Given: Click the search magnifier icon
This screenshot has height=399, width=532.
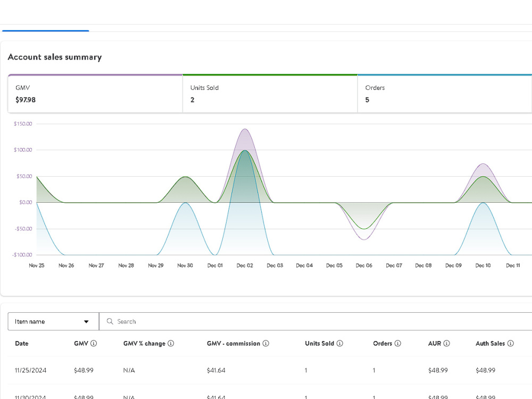Looking at the screenshot, I should (x=110, y=321).
